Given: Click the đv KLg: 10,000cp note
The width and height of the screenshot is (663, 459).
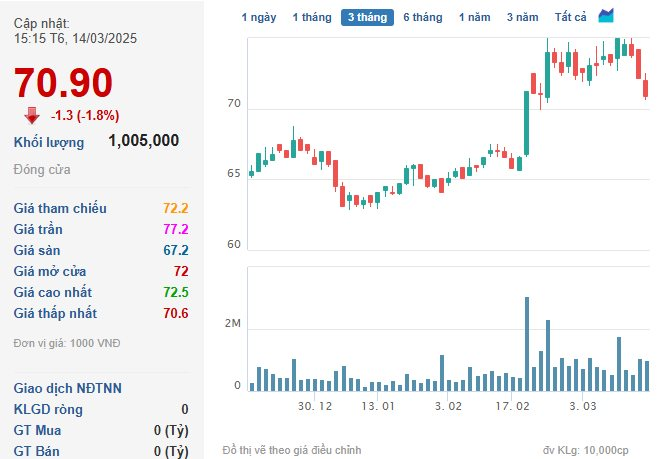Looking at the screenshot, I should tap(586, 451).
